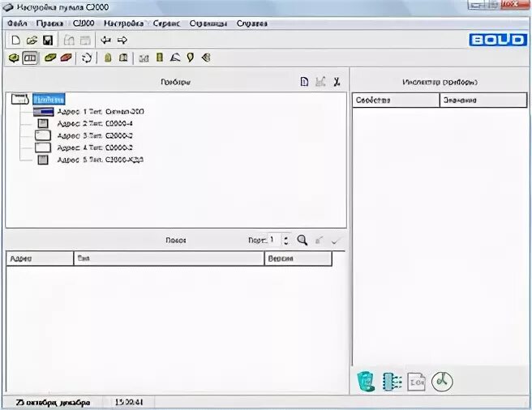The width and height of the screenshot is (532, 410).
Task: Select device Адрес 1 Сигнал-20
Action: 101,112
